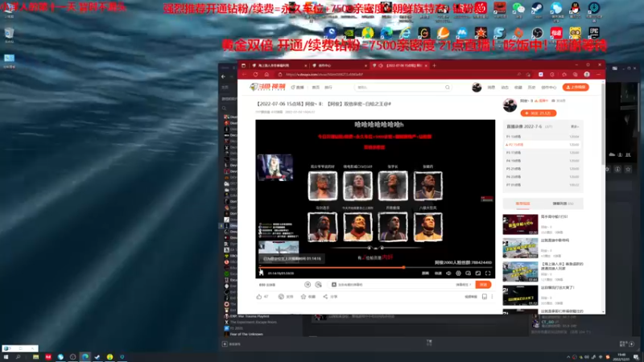This screenshot has width=644, height=362.
Task: Open video quality 原画 selector
Action: point(426,274)
